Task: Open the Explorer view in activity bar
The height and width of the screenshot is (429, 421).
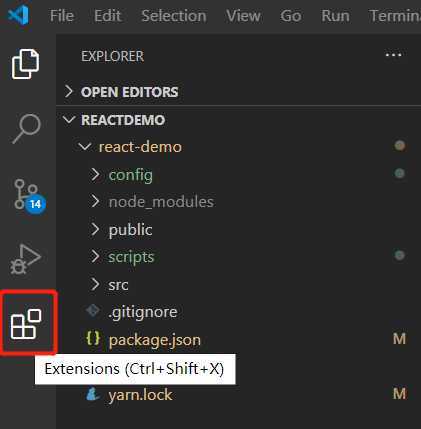Action: 26,64
